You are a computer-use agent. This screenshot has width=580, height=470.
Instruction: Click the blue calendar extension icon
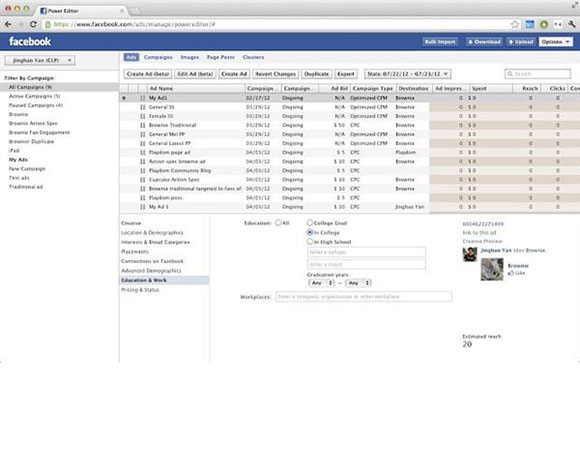coord(530,24)
